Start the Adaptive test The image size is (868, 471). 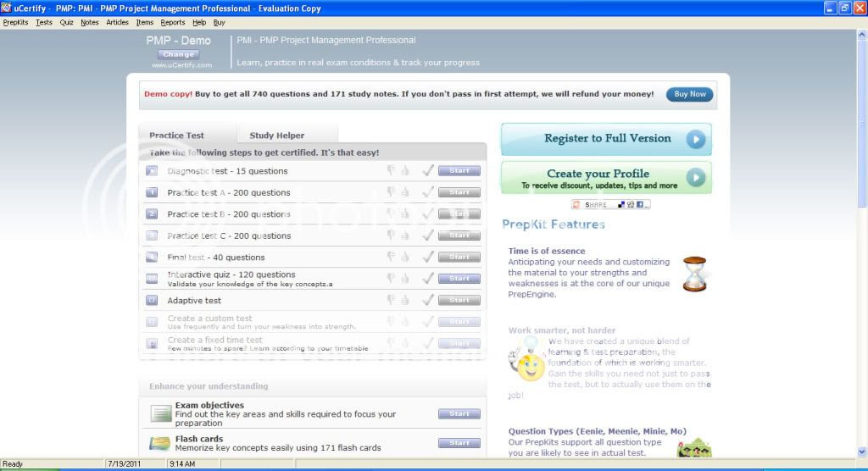pyautogui.click(x=459, y=301)
